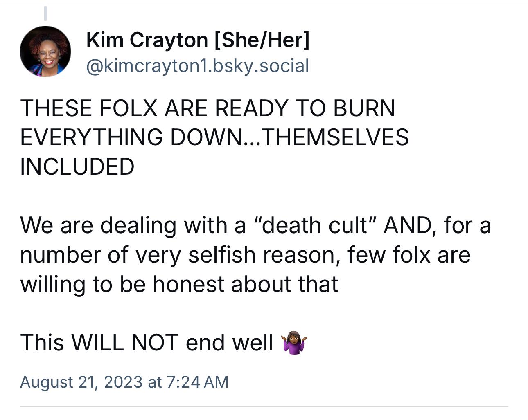The height and width of the screenshot is (420, 528).
Task: Open the @kimcrayton1.bsky.social handle link
Action: tap(197, 66)
